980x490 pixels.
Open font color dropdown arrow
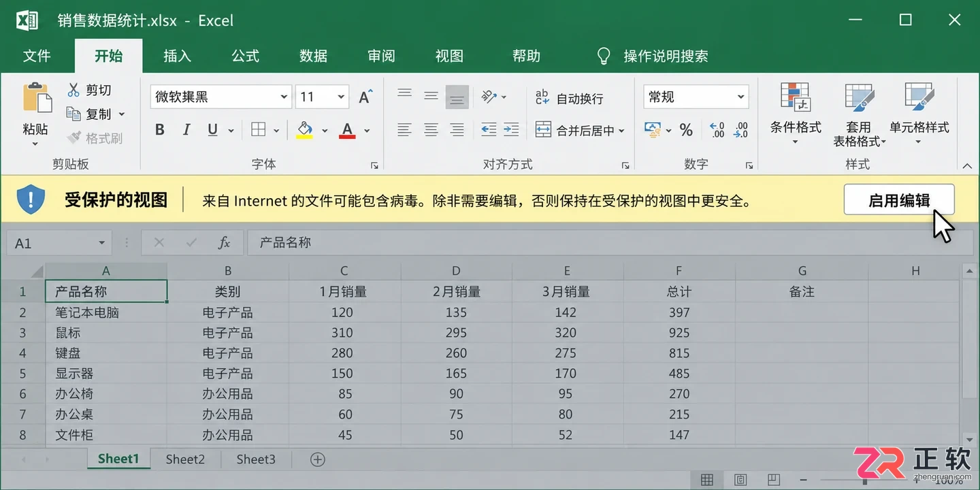tap(367, 131)
